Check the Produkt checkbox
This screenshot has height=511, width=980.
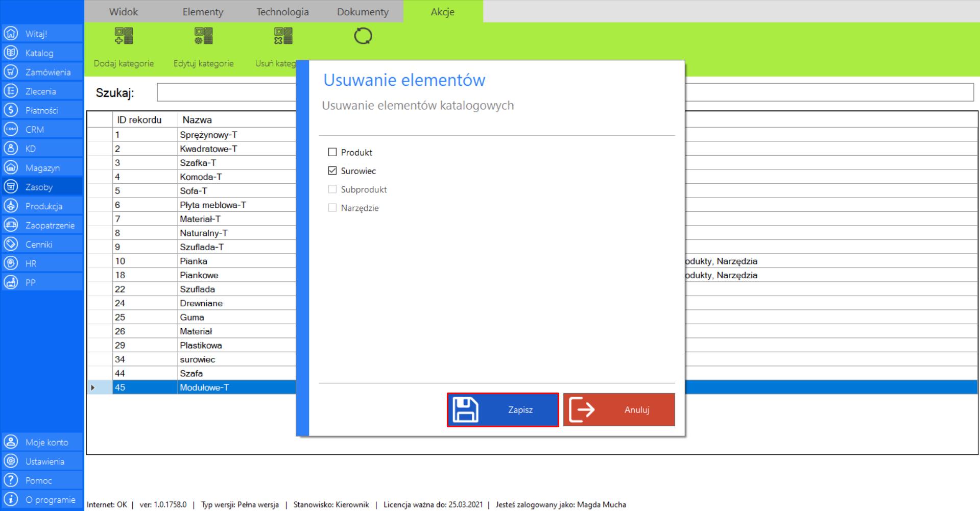(x=332, y=152)
